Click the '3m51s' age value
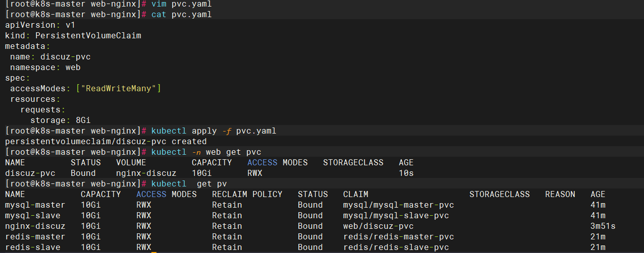 click(603, 226)
